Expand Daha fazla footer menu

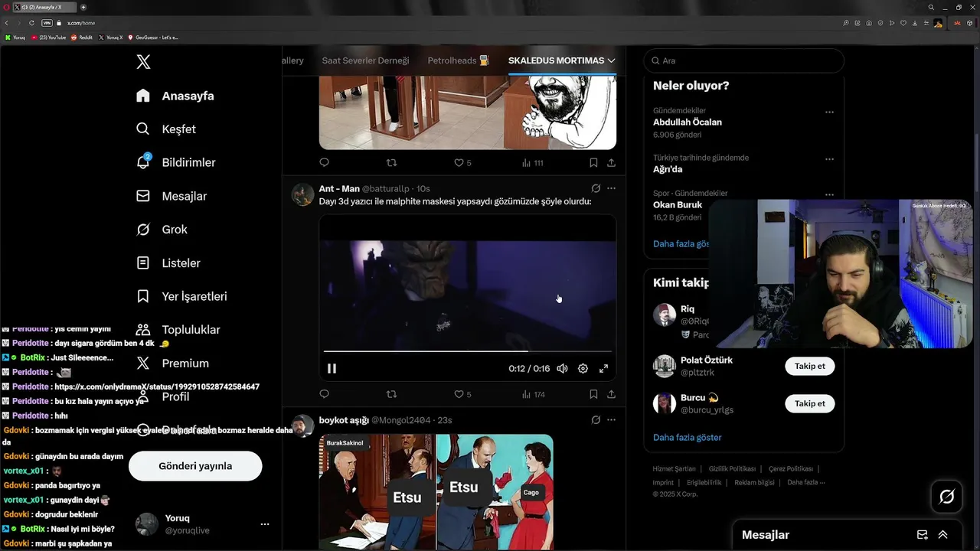(x=805, y=482)
